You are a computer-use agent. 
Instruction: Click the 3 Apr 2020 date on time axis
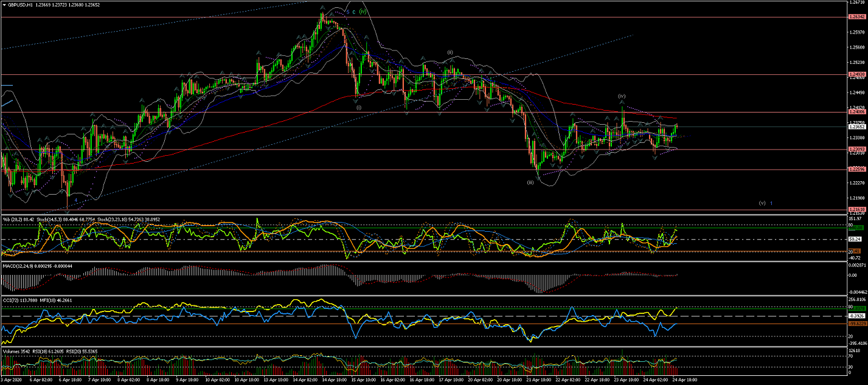coord(12,380)
